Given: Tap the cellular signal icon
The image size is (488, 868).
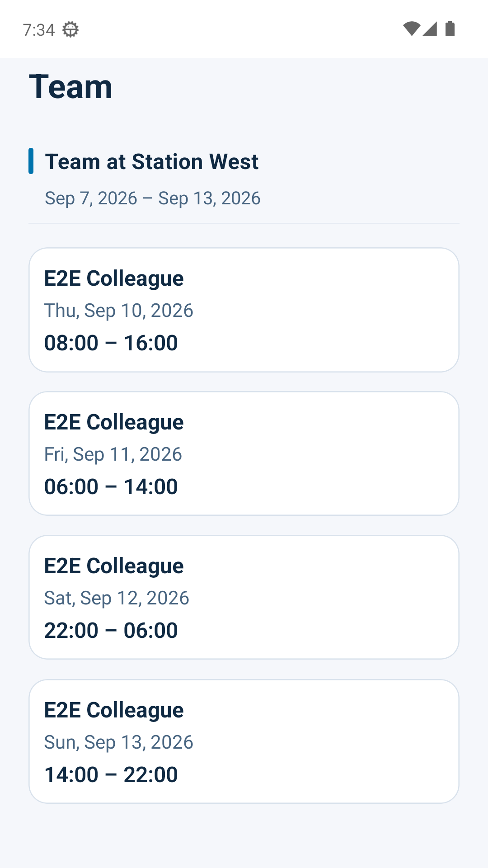Looking at the screenshot, I should pyautogui.click(x=430, y=29).
